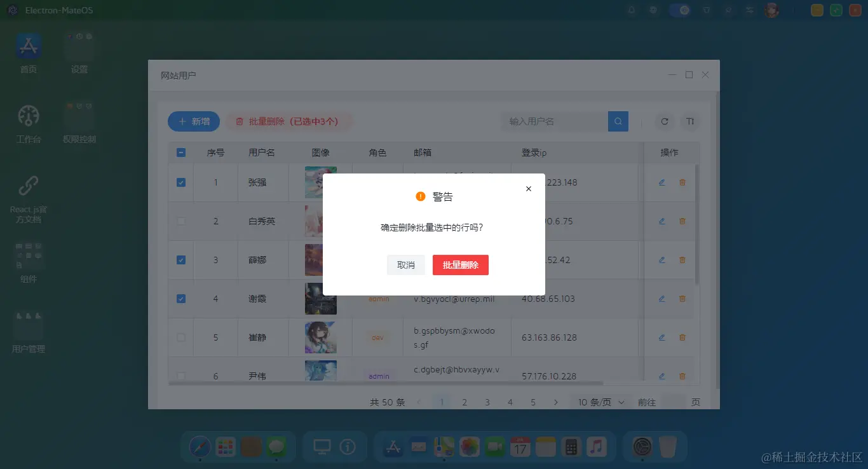The width and height of the screenshot is (868, 469).
Task: Open the notification bell in top bar
Action: [x=631, y=10]
